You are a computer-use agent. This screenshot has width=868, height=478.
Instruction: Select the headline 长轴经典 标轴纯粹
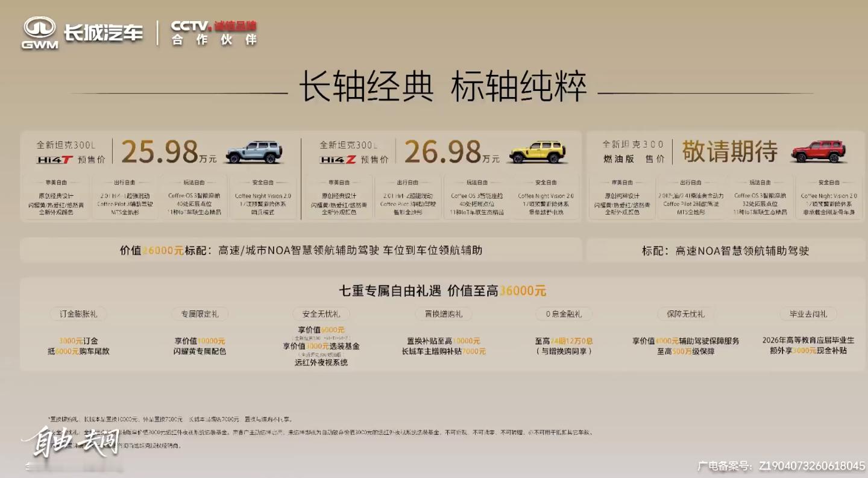coord(442,87)
